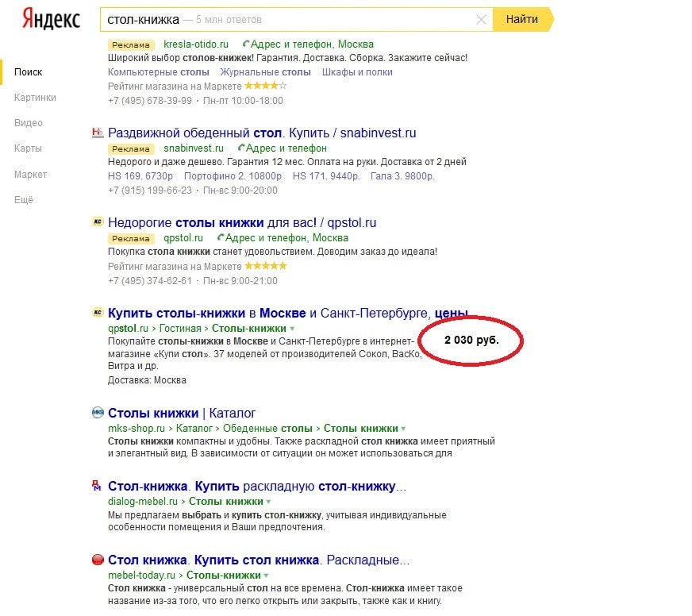The image size is (692, 616).
Task: Click favicon beside Купить столы-книжки в Москве
Action: tap(98, 313)
